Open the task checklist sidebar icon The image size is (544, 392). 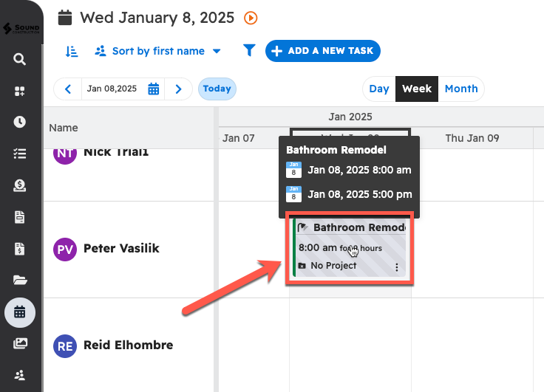click(20, 154)
